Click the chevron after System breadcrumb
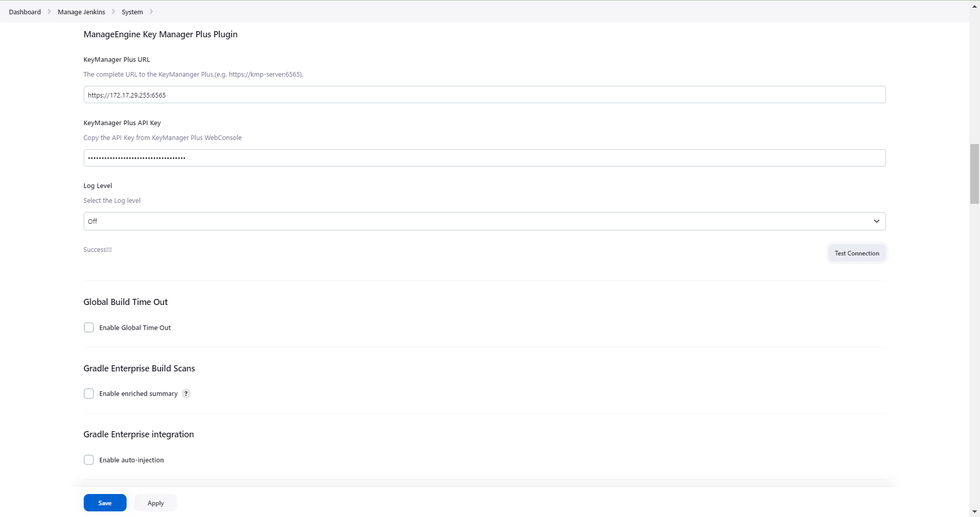The width and height of the screenshot is (980, 517). (x=151, y=12)
